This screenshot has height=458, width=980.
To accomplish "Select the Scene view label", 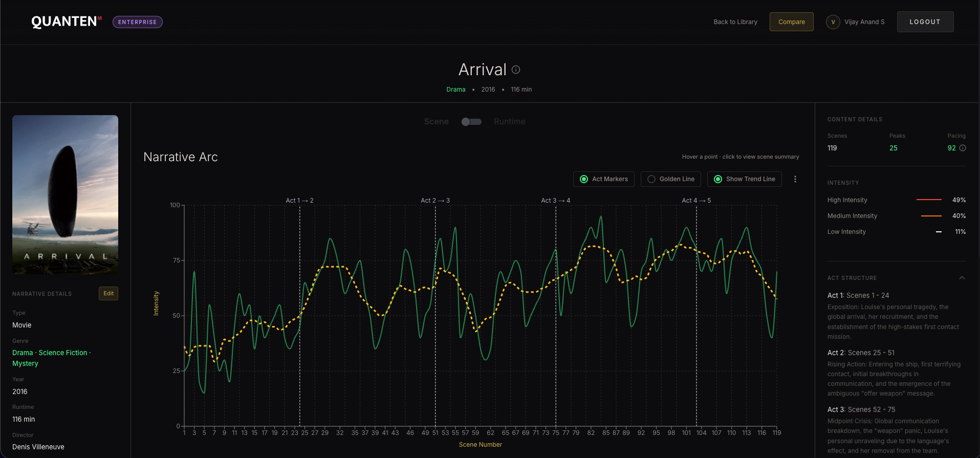I will [x=436, y=122].
